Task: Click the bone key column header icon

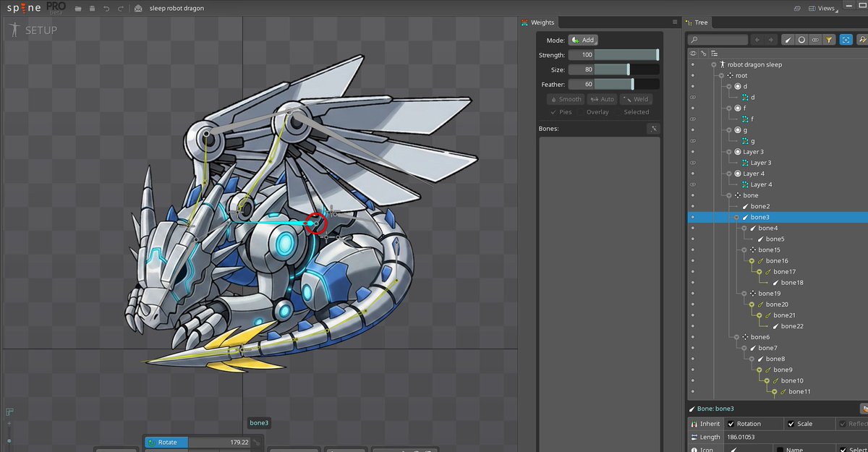Action: tap(703, 54)
